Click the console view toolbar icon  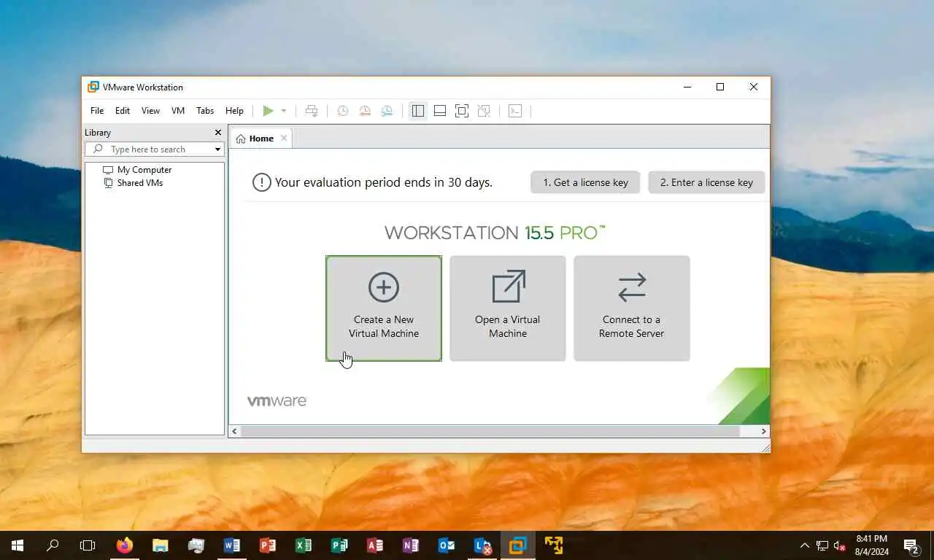(x=515, y=111)
